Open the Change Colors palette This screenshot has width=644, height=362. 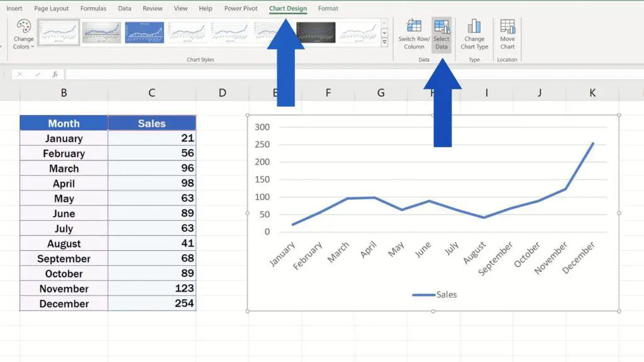[x=23, y=35]
